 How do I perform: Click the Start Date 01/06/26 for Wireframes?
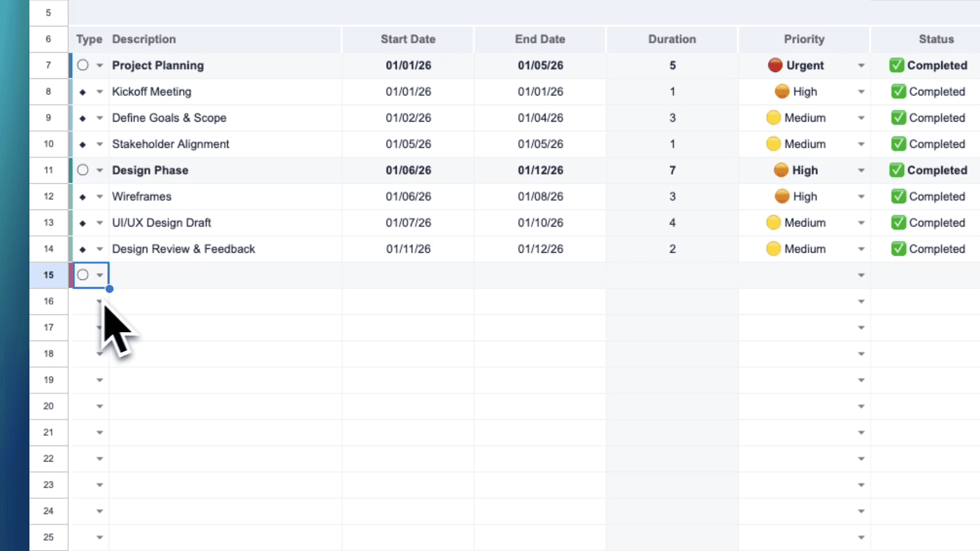pyautogui.click(x=408, y=196)
